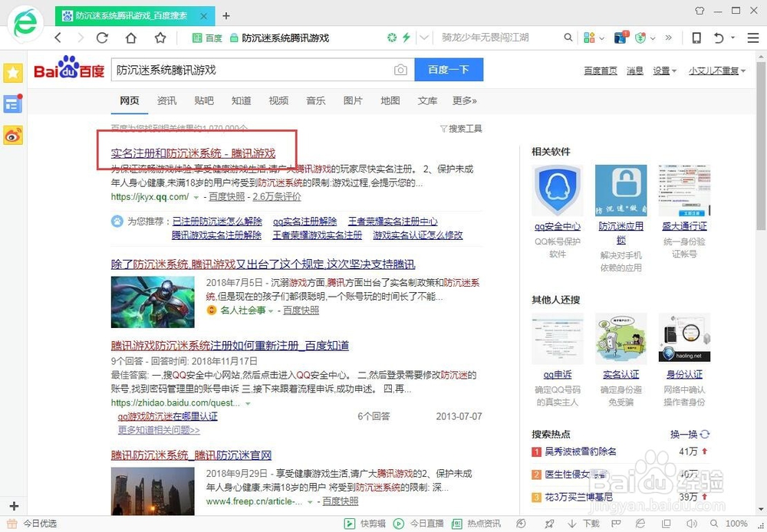Show more extensions with the double chevron
The height and width of the screenshot is (532, 767).
tap(669, 38)
